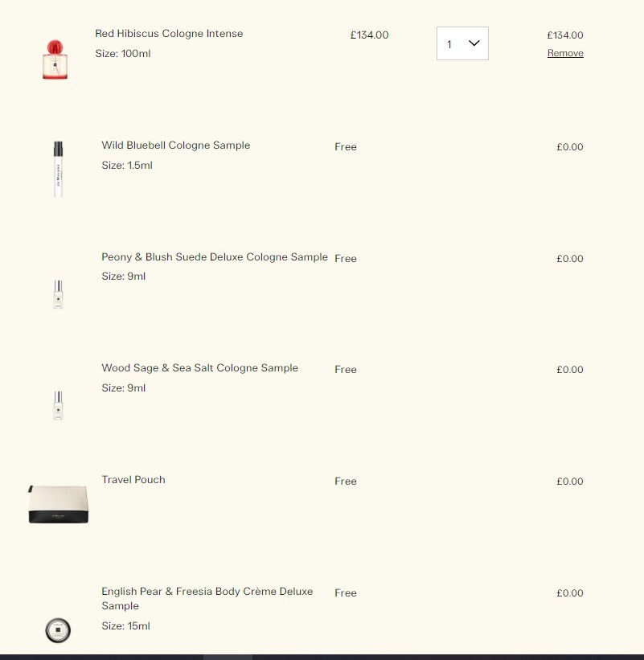The width and height of the screenshot is (644, 660).
Task: Click the Wild Bluebell sample vial image
Action: tap(58, 169)
